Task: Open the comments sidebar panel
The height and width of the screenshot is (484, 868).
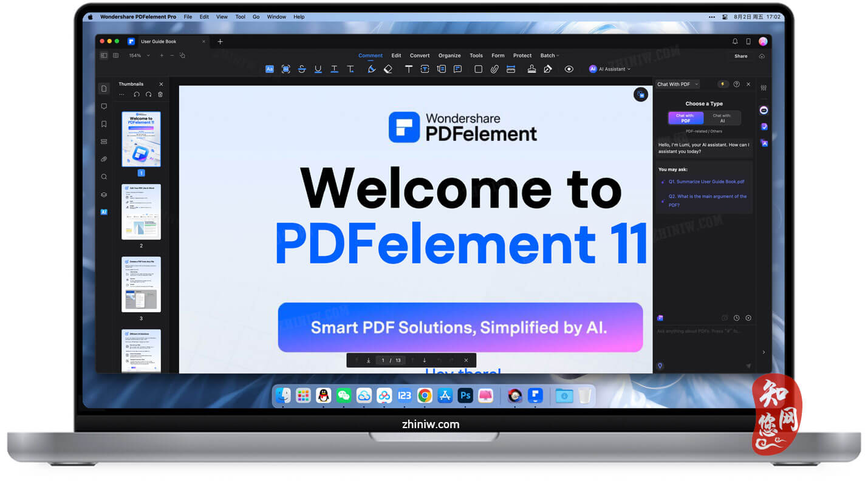Action: click(x=104, y=106)
